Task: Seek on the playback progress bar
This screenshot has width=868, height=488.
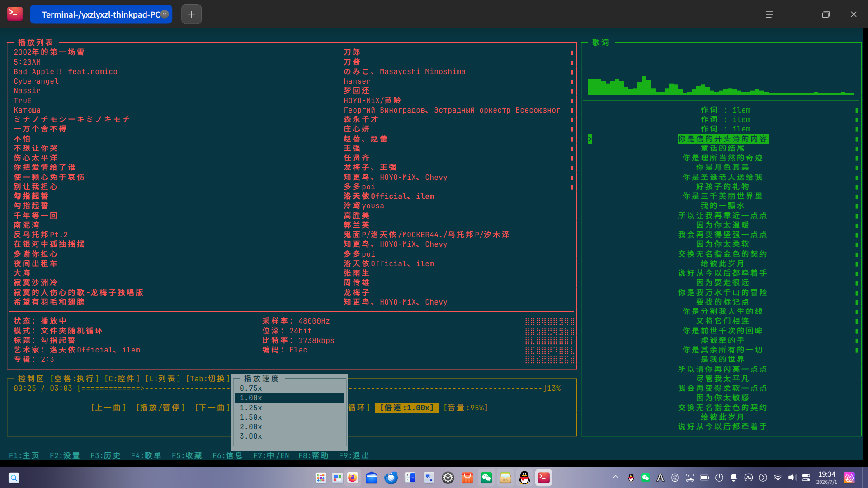Action: [x=312, y=389]
